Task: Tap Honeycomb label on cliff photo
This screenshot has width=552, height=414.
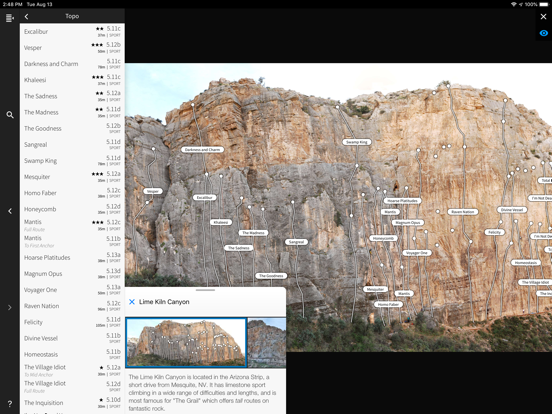Action: tap(383, 238)
